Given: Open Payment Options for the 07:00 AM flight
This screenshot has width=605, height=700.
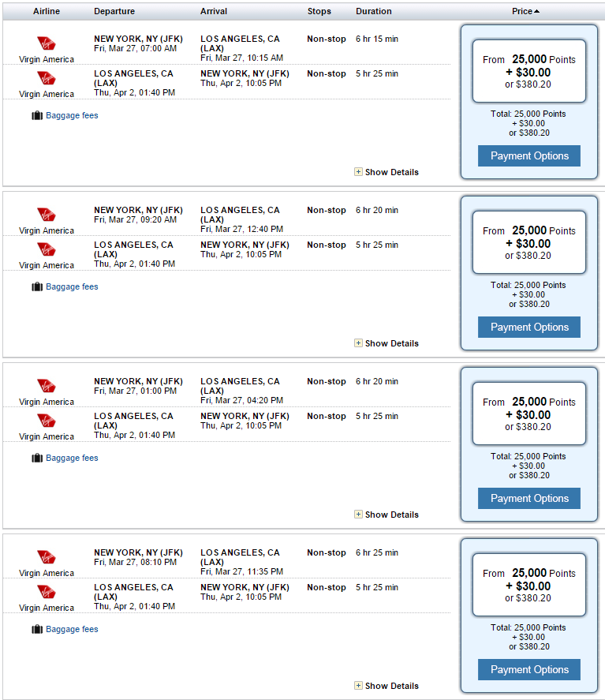Looking at the screenshot, I should (529, 155).
